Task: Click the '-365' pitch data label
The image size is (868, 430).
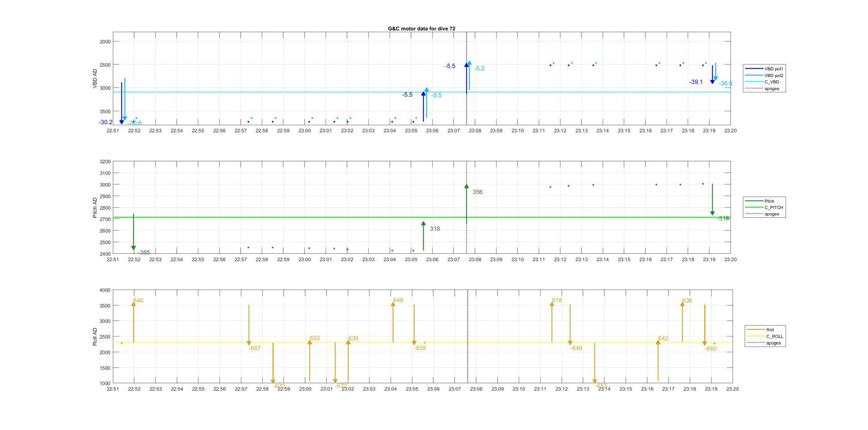Action: click(144, 253)
